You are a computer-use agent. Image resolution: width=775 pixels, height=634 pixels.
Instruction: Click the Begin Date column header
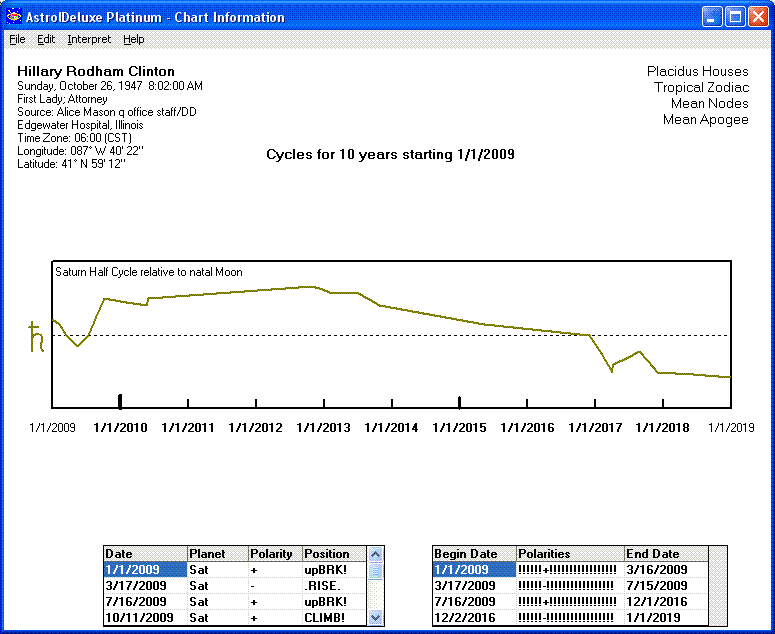(x=474, y=553)
